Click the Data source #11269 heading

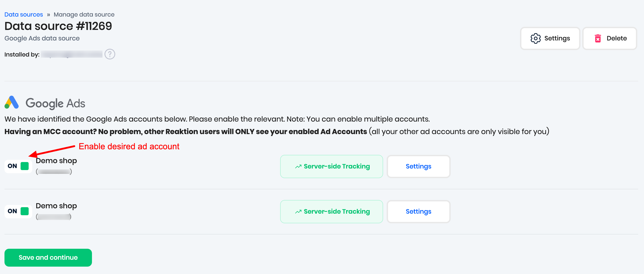[58, 26]
